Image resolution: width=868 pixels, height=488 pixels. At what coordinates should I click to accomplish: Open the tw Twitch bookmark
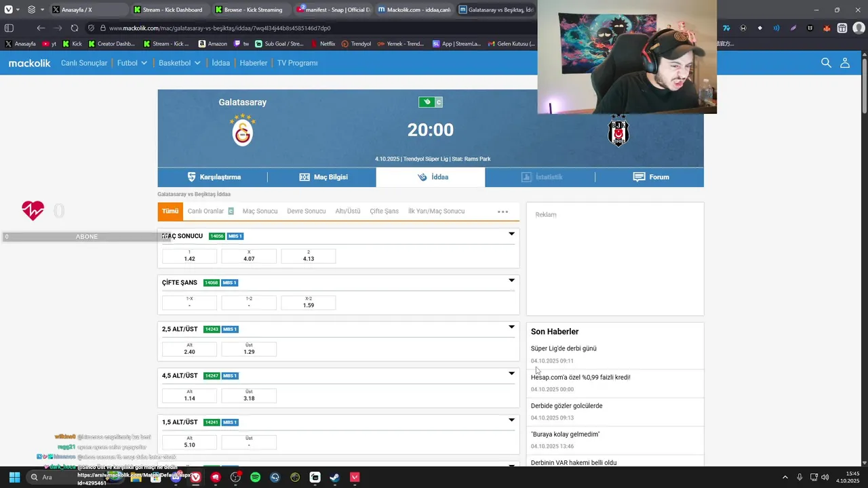pyautogui.click(x=241, y=43)
